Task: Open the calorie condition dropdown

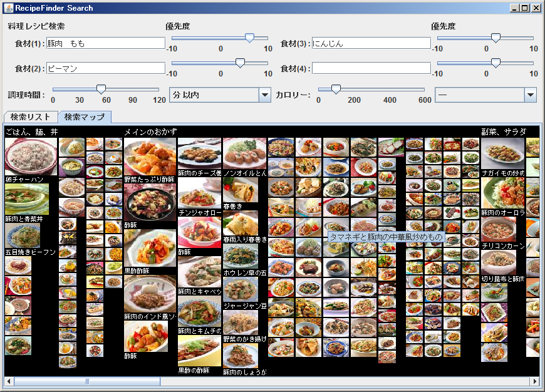Action: point(530,95)
